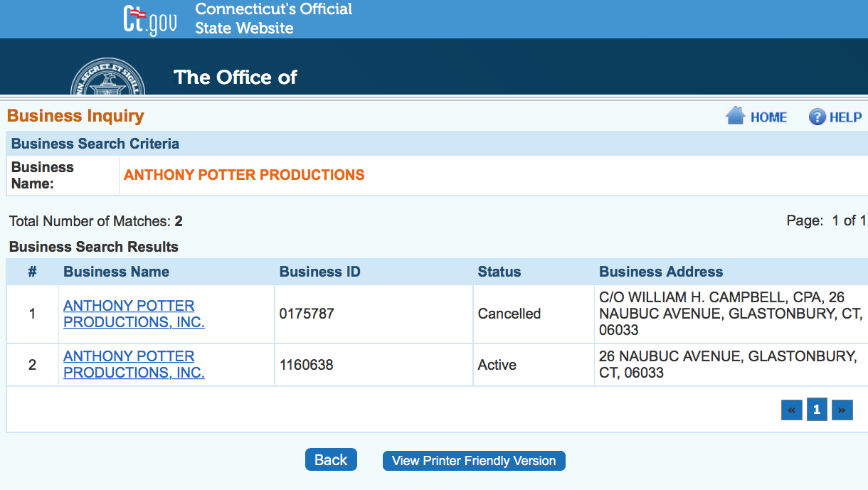Click the HELP text link

845,117
